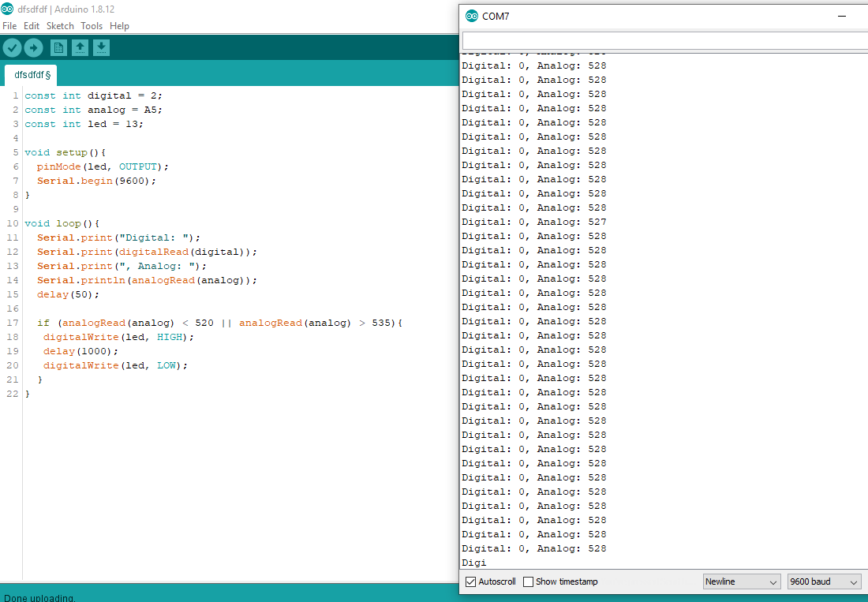Select the dfsdfdf sketch tab
The image size is (868, 602).
click(32, 75)
